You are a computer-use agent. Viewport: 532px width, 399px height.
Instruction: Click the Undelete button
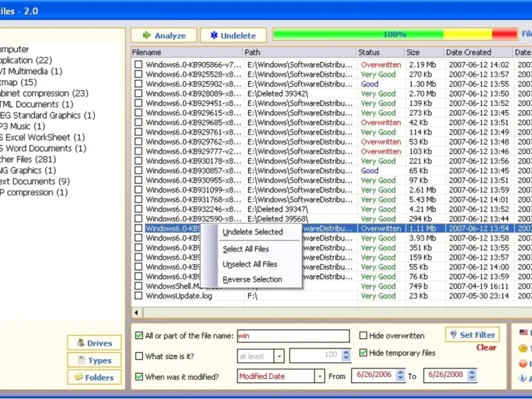[233, 35]
